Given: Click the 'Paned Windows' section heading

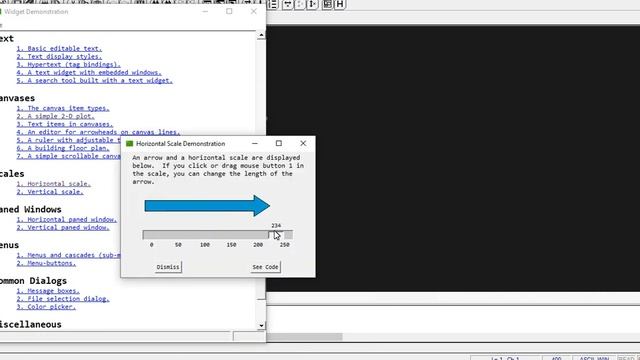Looking at the screenshot, I should tap(31, 209).
